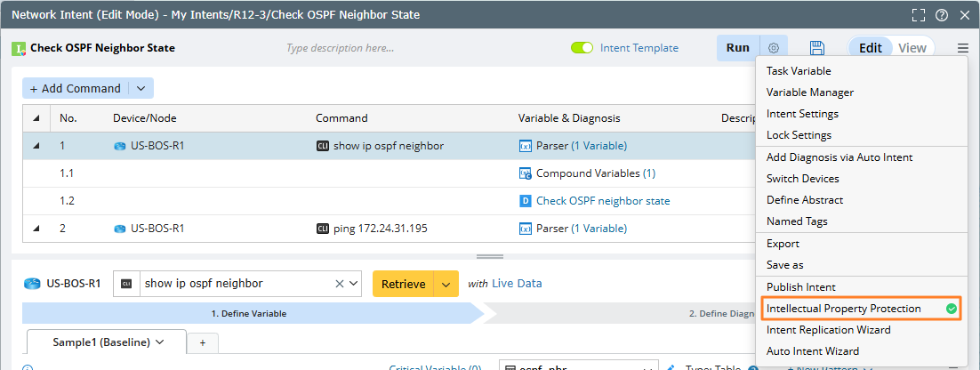Image resolution: width=980 pixels, height=370 pixels.
Task: Click the Variable & Diagnosis column header
Action: pyautogui.click(x=569, y=118)
